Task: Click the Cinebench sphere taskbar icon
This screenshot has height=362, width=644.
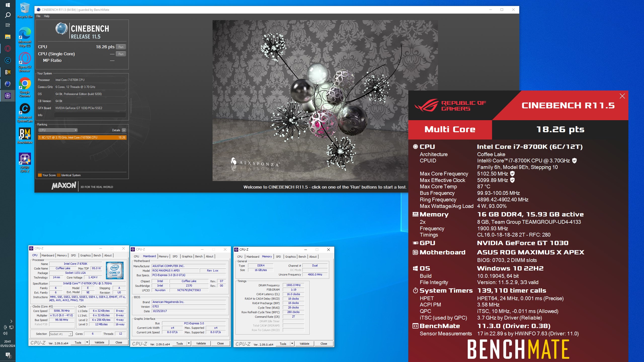Action: point(8,84)
